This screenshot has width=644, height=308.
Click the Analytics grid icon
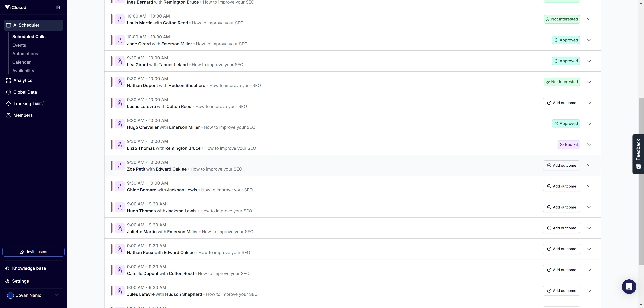click(x=8, y=81)
